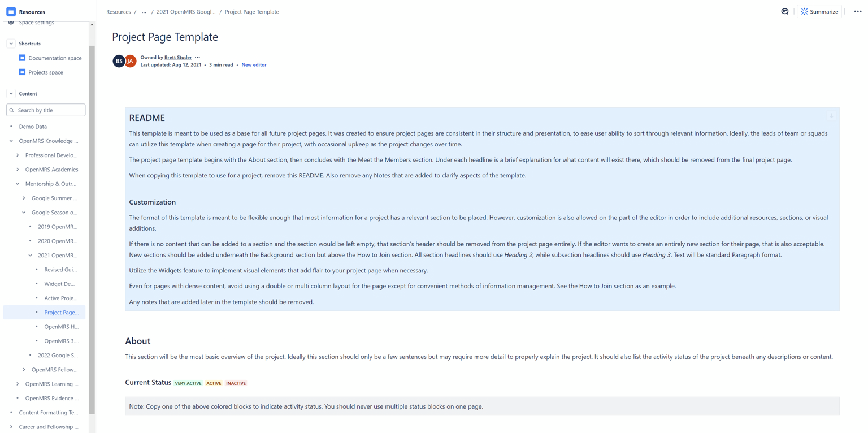Open Brett Studer's profile link
Viewport: 868px width, 433px height.
[x=178, y=57]
